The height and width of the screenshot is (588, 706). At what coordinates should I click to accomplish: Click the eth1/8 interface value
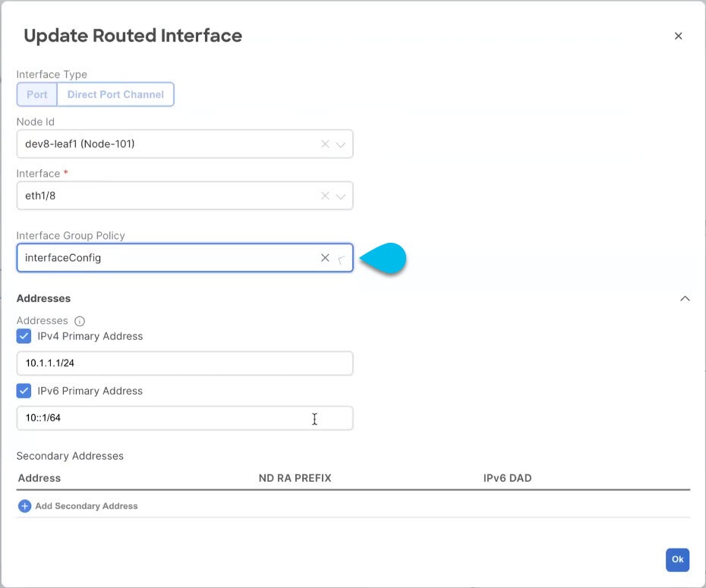coord(40,196)
